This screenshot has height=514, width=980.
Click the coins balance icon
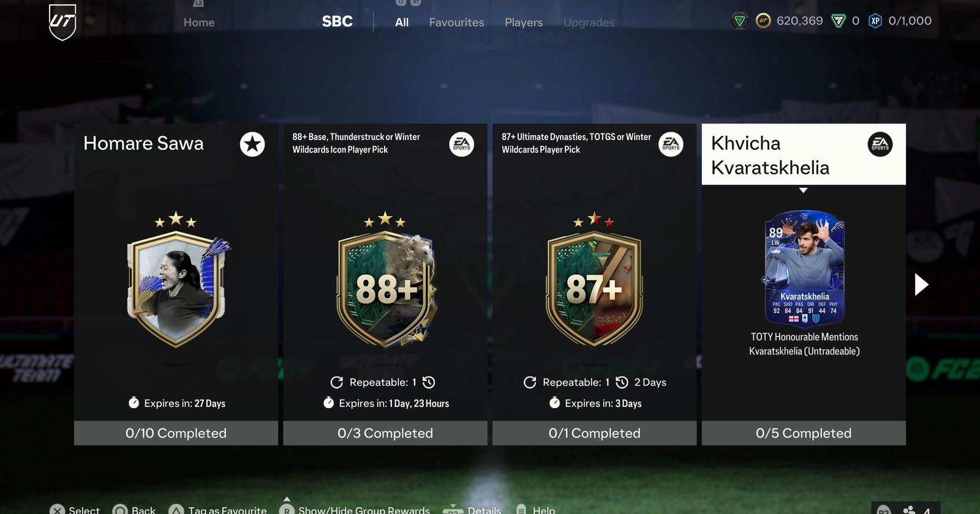point(763,21)
